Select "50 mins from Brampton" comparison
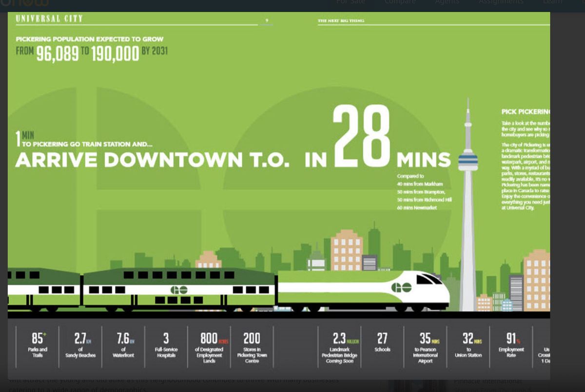 [x=421, y=192]
